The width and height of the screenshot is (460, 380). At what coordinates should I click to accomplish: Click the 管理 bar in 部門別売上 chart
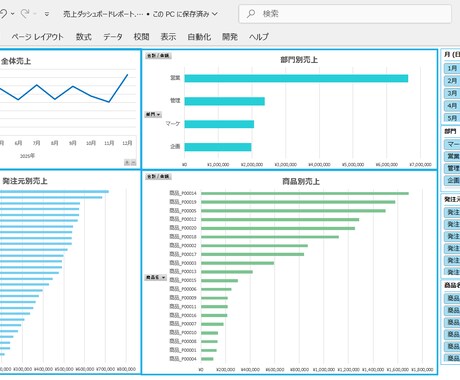click(x=225, y=101)
